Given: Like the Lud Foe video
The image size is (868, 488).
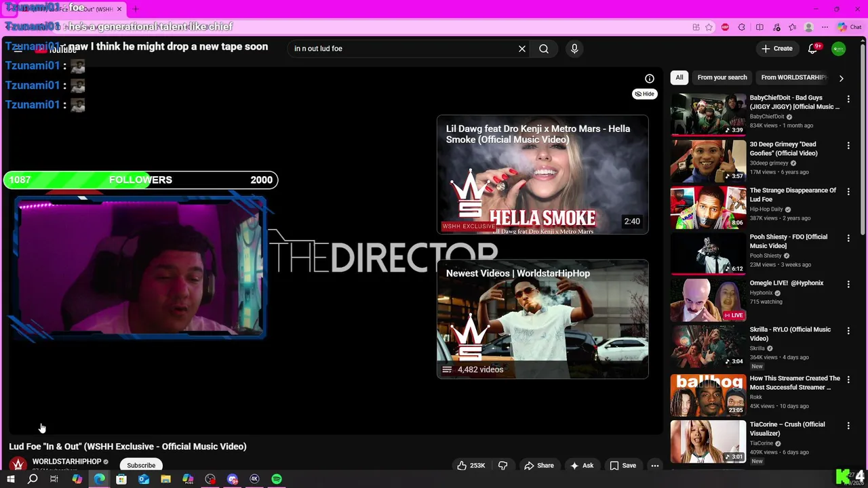Looking at the screenshot, I should (471, 466).
